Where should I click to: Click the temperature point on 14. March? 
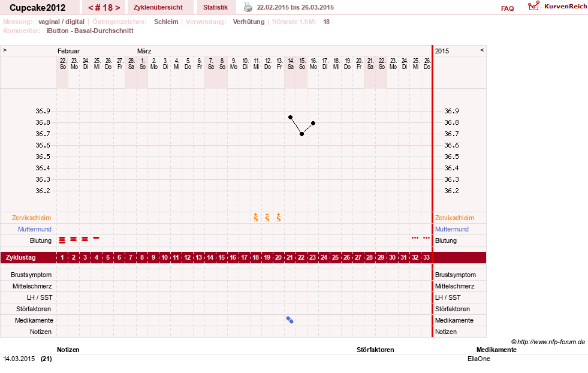[x=290, y=118]
